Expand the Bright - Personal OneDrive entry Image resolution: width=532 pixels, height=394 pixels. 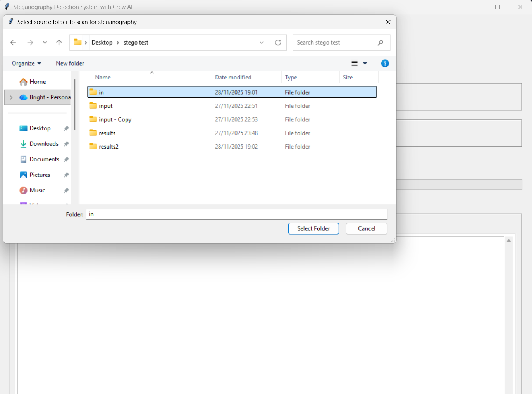pyautogui.click(x=11, y=97)
